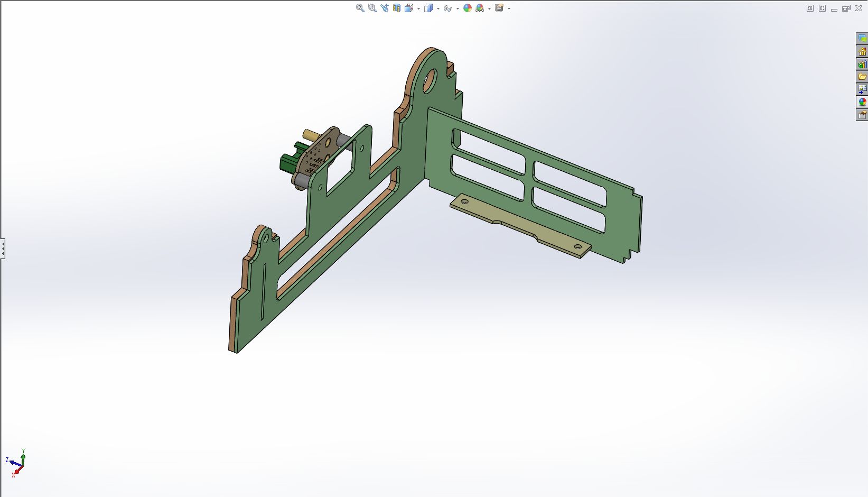
Task: Click the Zoom to Fit icon
Action: 360,8
